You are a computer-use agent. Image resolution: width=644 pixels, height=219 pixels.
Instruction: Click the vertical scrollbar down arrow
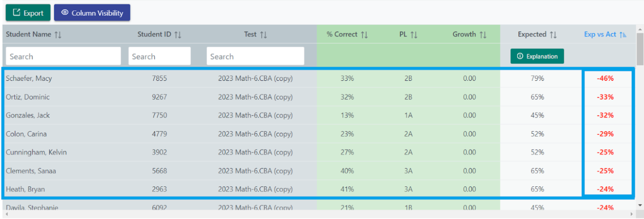640,205
